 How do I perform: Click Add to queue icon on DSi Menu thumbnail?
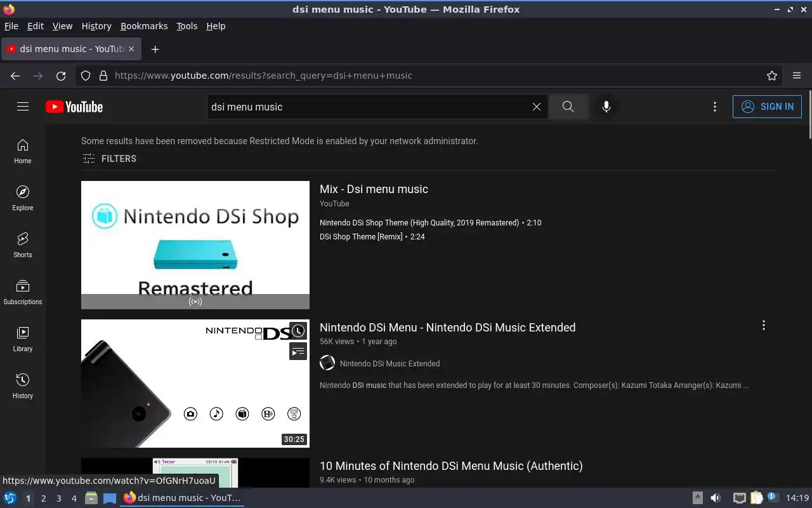(298, 351)
